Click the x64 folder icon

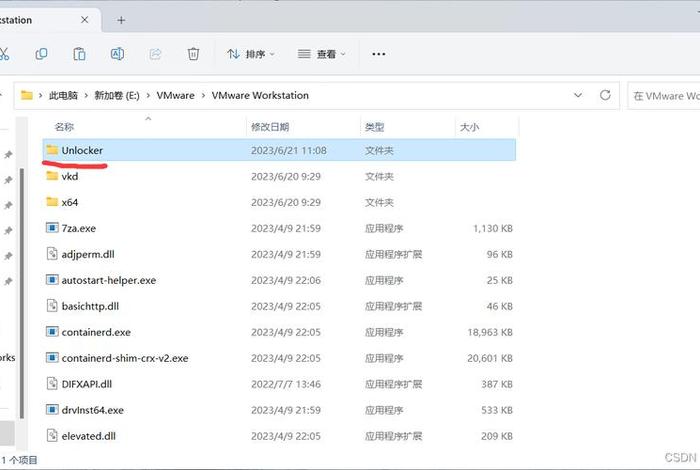coord(52,202)
